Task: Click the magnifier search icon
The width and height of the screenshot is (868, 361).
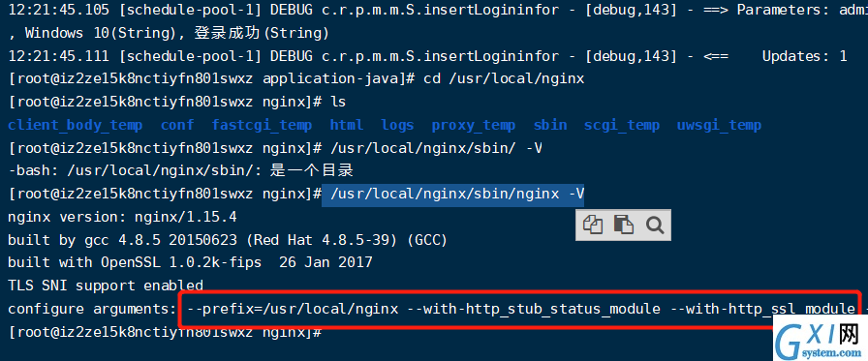Action: coord(654,225)
